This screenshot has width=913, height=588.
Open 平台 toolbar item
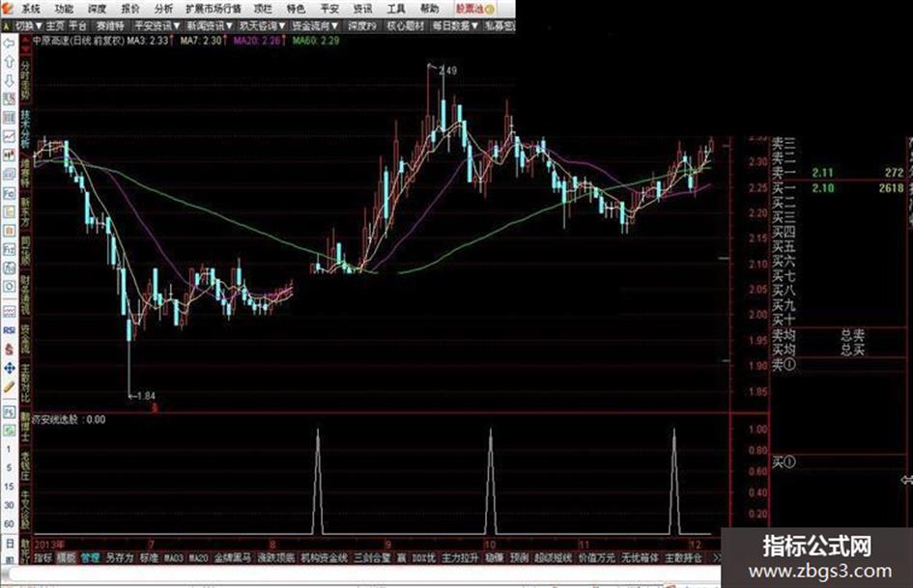(x=78, y=26)
